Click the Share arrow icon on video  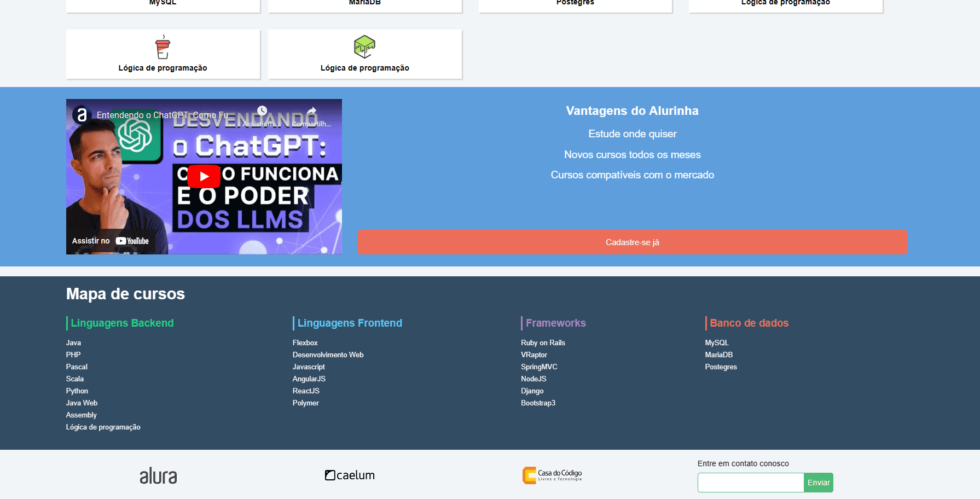point(311,111)
